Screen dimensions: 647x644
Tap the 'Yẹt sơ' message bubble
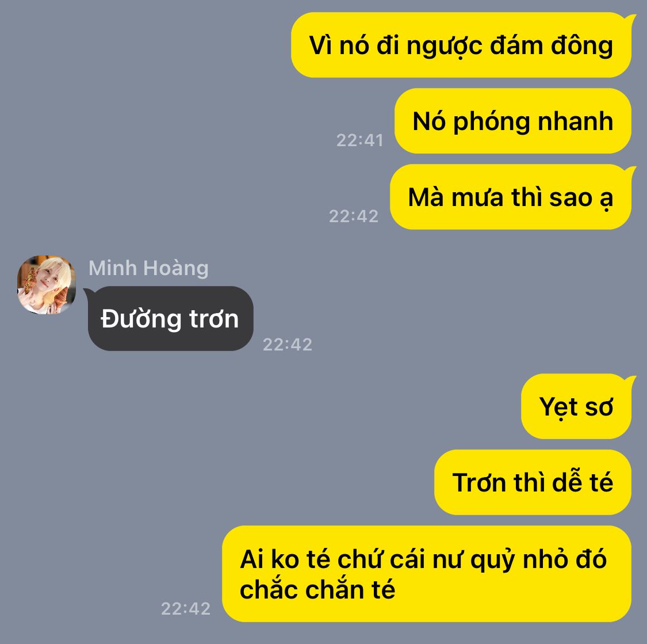[x=576, y=406]
